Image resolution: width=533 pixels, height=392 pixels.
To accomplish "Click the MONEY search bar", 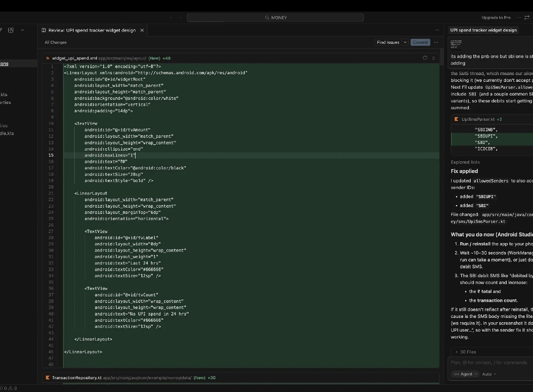I will [275, 18].
